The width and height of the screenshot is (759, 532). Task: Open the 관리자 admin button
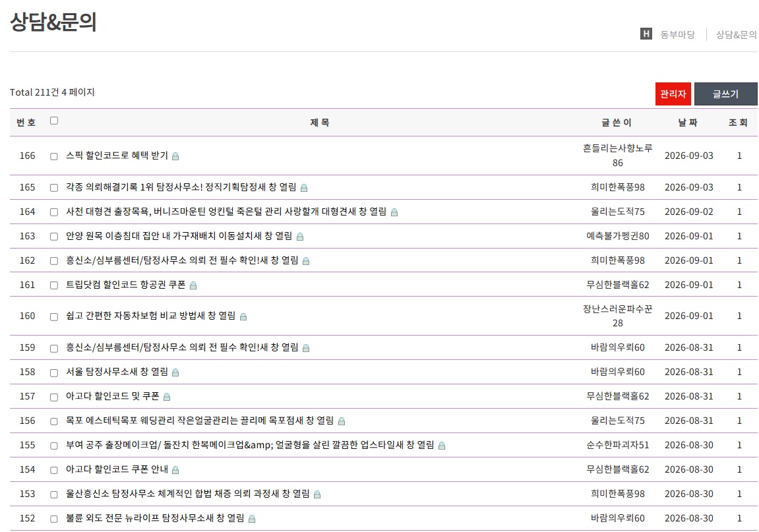tap(673, 94)
